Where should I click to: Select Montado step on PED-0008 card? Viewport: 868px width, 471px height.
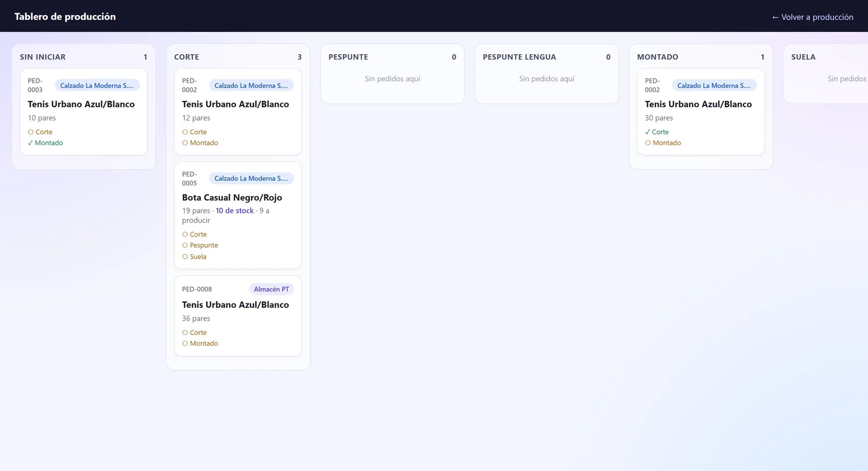pyautogui.click(x=200, y=344)
